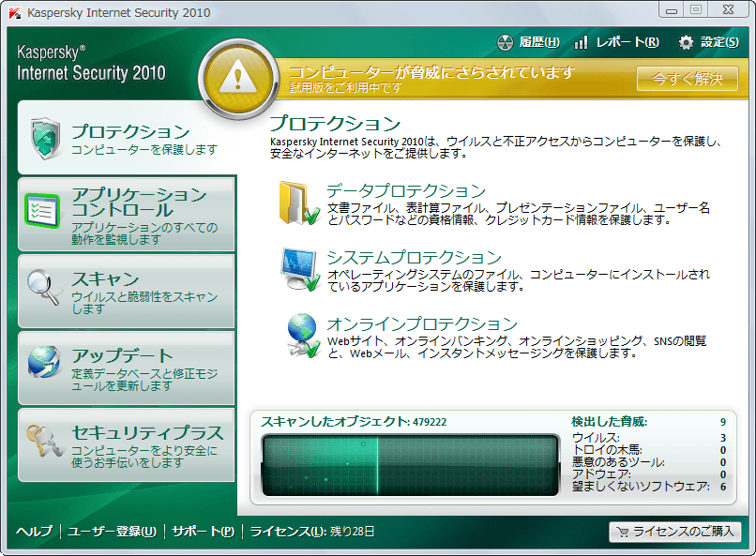Viewport: 756px width, 556px height.
Task: Open the ユーザー登録(U) link
Action: click(112, 532)
